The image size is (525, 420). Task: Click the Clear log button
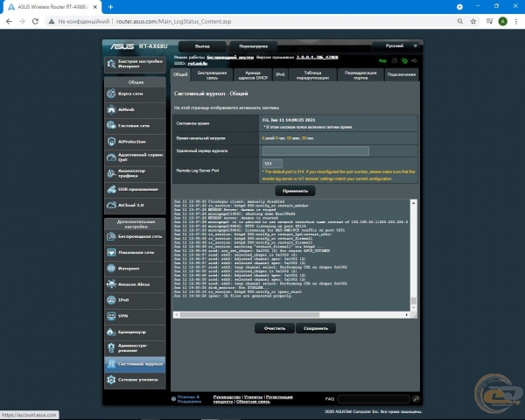click(275, 328)
